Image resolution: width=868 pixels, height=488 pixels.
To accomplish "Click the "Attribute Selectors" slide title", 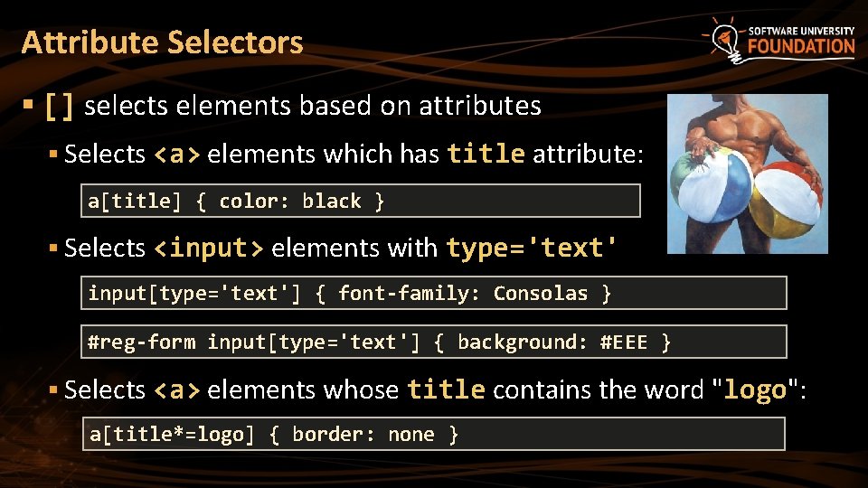I will [162, 42].
